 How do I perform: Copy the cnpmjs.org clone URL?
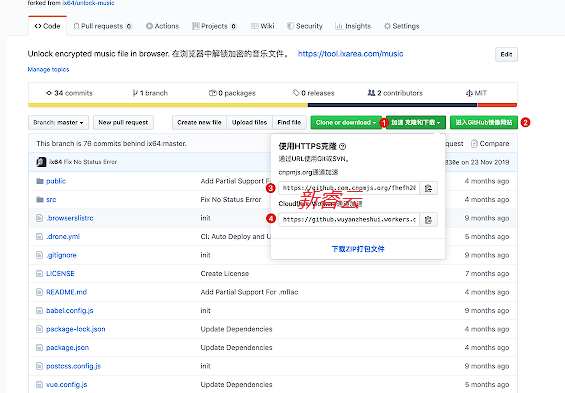(428, 188)
